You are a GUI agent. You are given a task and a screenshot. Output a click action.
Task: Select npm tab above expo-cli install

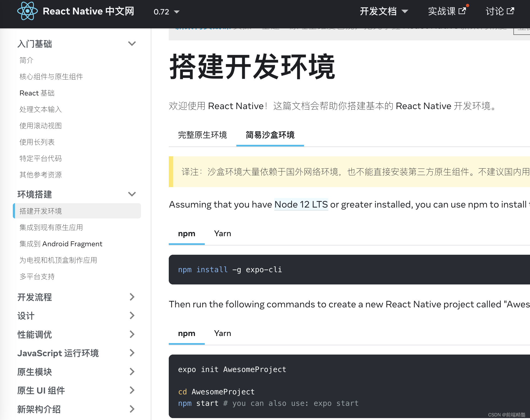click(187, 234)
